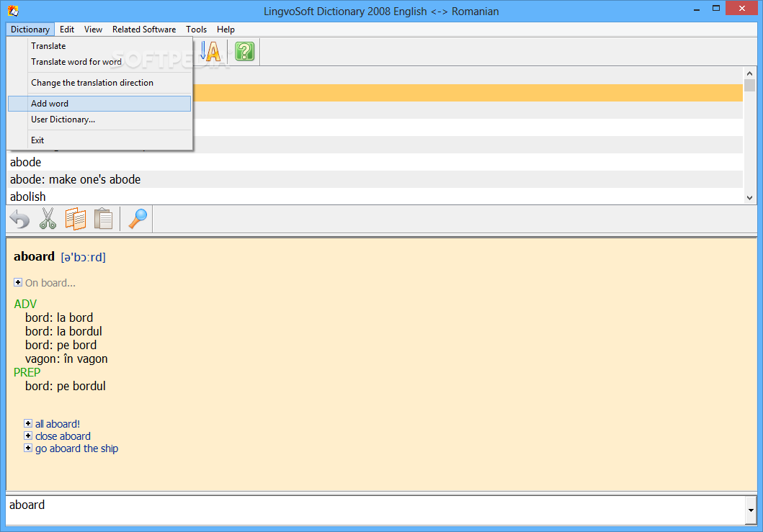The width and height of the screenshot is (763, 532).
Task: Choose Translate word for word
Action: [99, 62]
